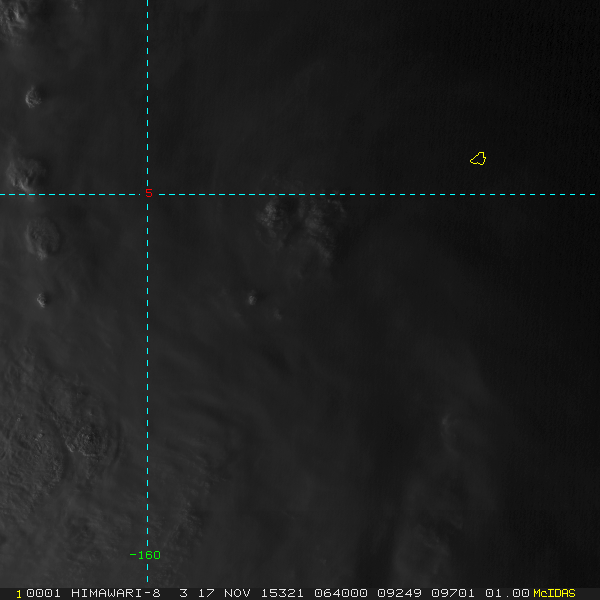Image resolution: width=600 pixels, height=600 pixels.
Task: Click the cloud cell left of the longitude line below latitude 5
Action: (x=42, y=237)
